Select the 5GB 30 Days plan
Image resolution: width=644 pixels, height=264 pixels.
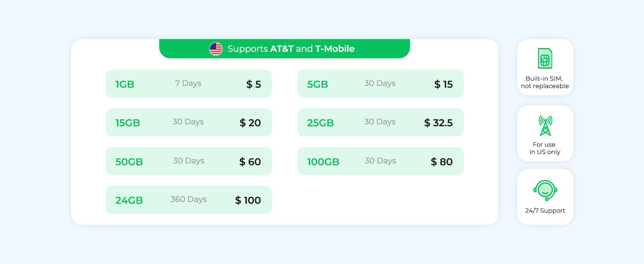pos(381,84)
